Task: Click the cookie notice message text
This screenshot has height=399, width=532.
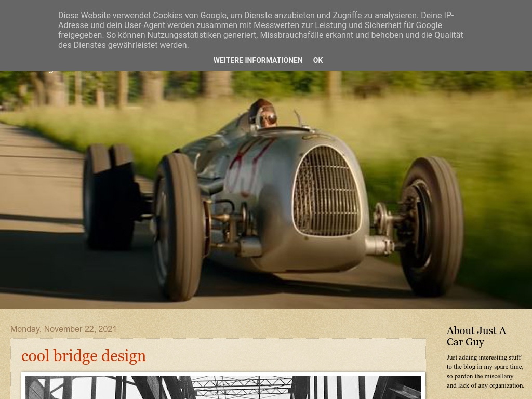Action: [261, 30]
